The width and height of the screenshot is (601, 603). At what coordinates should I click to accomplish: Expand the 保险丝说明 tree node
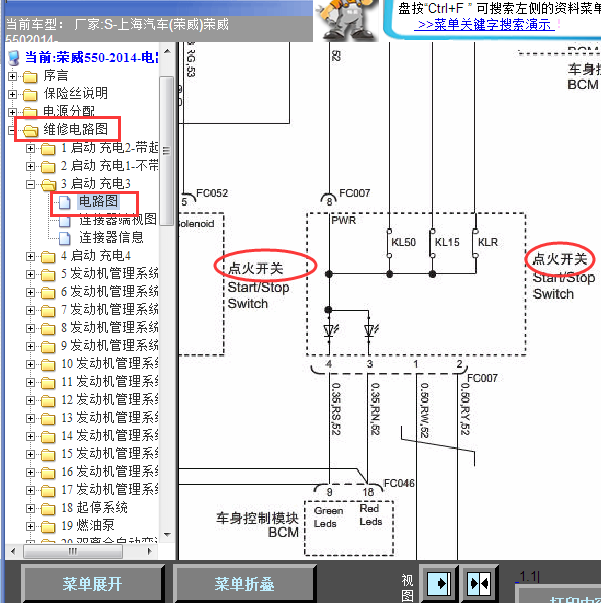point(12,94)
